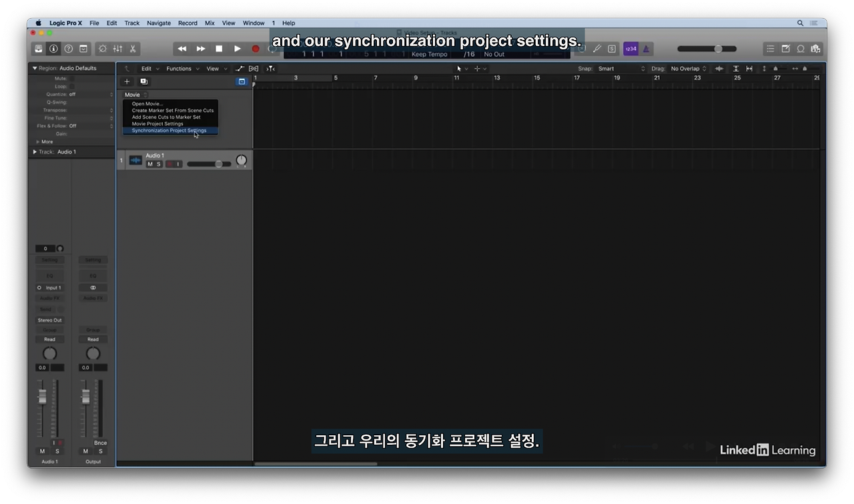Viewport: 854px width, 504px height.
Task: Solo the Audio 1 track header
Action: 159,164
